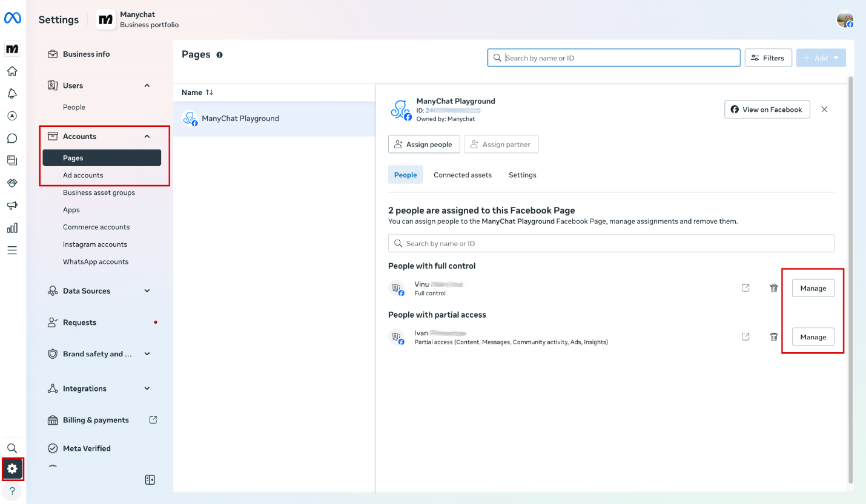Open the Insights bar chart icon
The image size is (866, 504).
[x=12, y=228]
